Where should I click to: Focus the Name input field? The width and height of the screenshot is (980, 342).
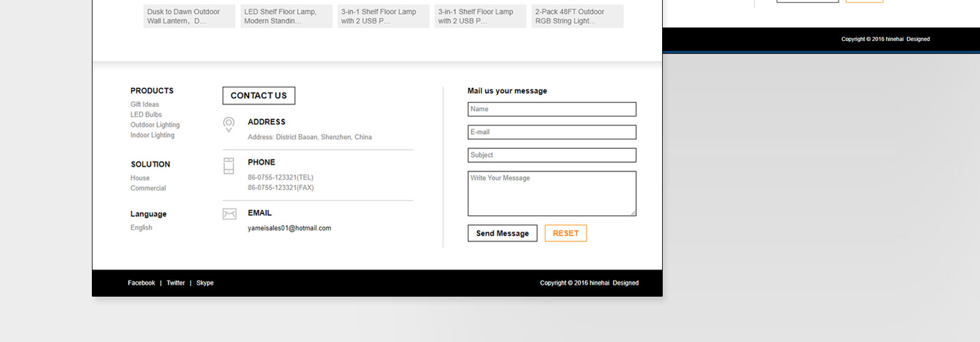click(551, 109)
